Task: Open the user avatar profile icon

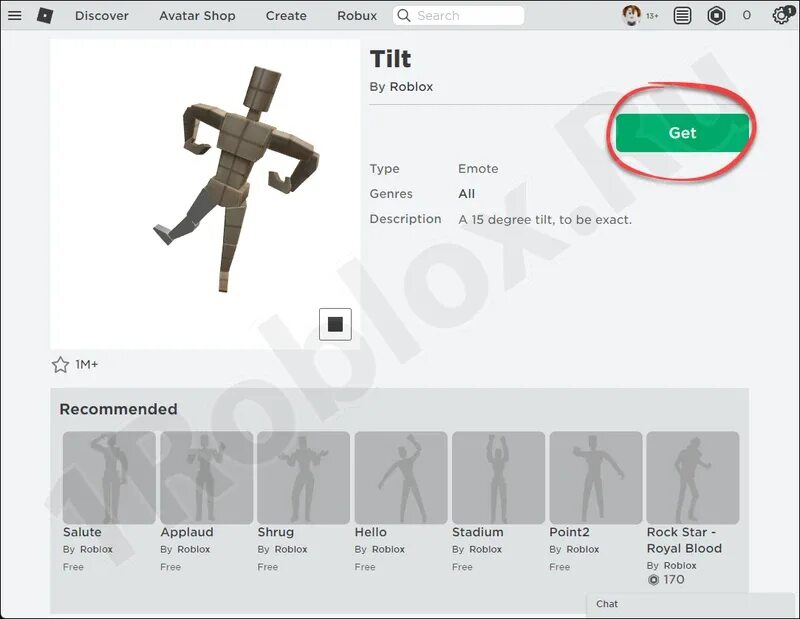Action: click(632, 15)
